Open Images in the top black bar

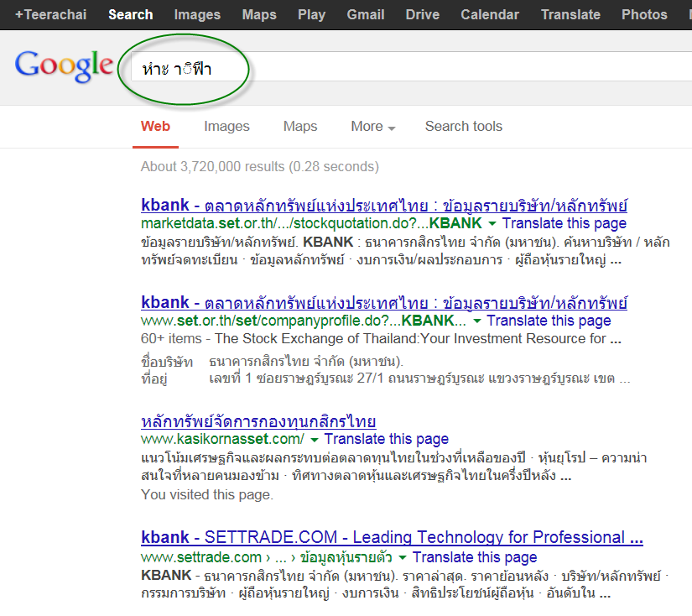(x=197, y=14)
